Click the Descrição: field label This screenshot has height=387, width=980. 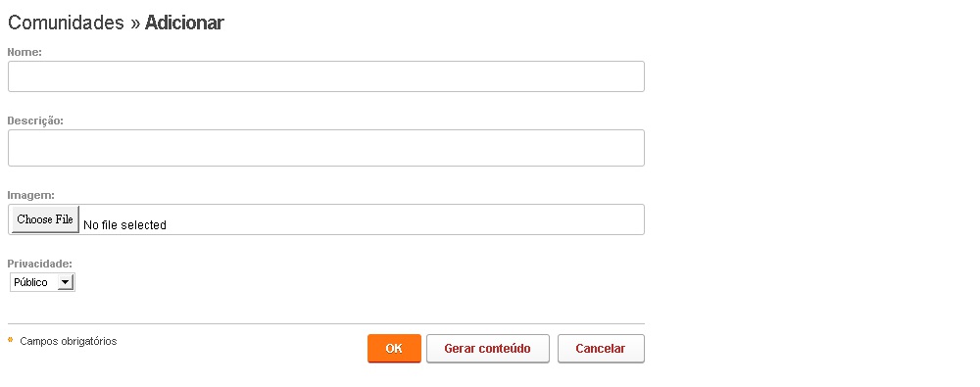(x=35, y=121)
